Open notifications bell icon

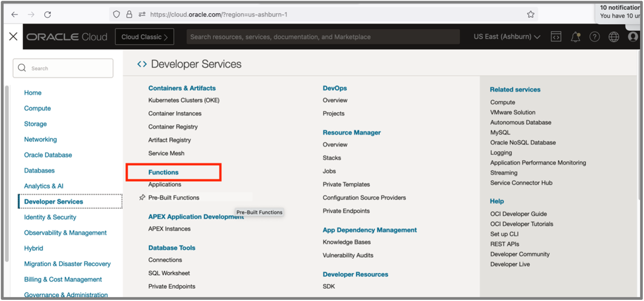[x=575, y=37]
